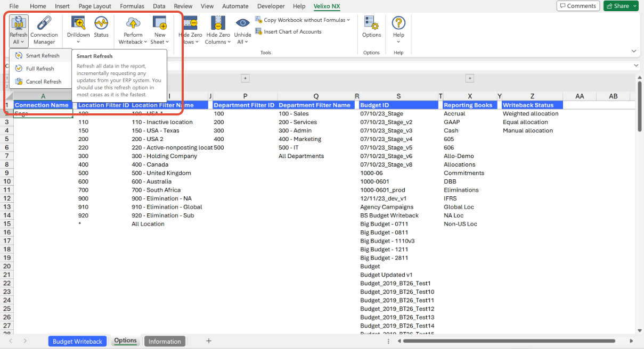Click Hide Zero Columns icon

click(218, 24)
